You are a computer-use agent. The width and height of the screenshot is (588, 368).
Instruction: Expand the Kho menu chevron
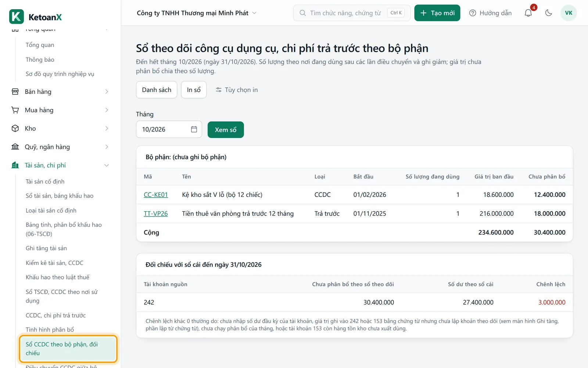[x=107, y=128]
